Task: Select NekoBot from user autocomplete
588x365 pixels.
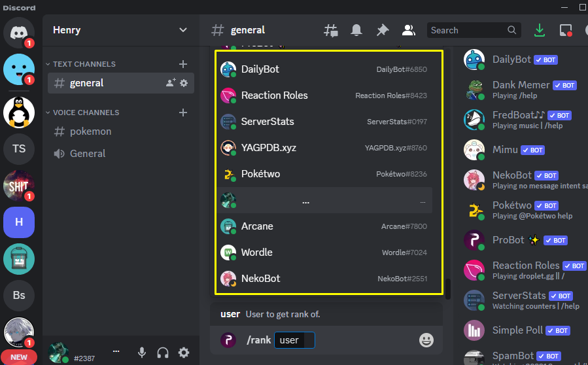Action: point(324,279)
